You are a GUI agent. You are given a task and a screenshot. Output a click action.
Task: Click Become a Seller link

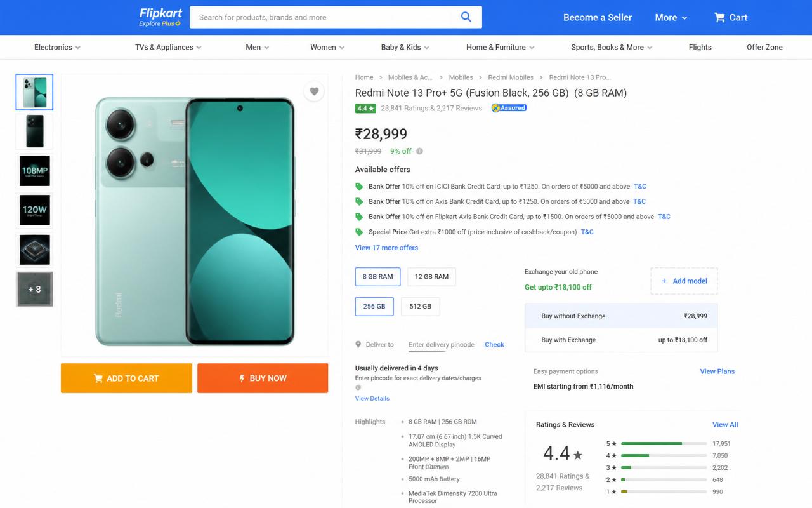point(598,17)
